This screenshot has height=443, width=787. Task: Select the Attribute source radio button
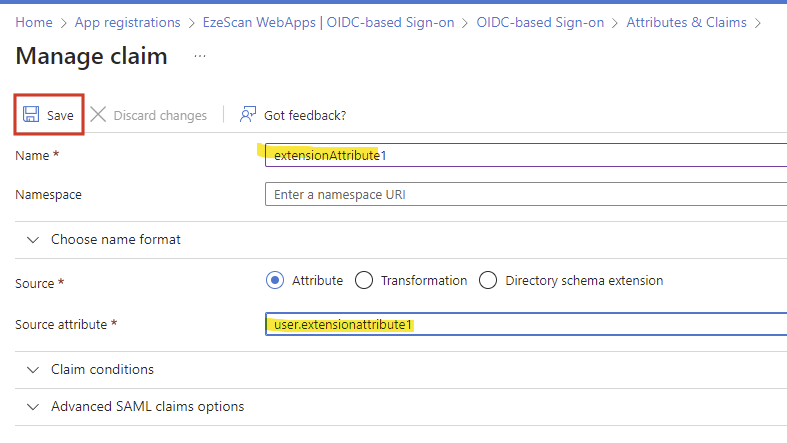(275, 281)
